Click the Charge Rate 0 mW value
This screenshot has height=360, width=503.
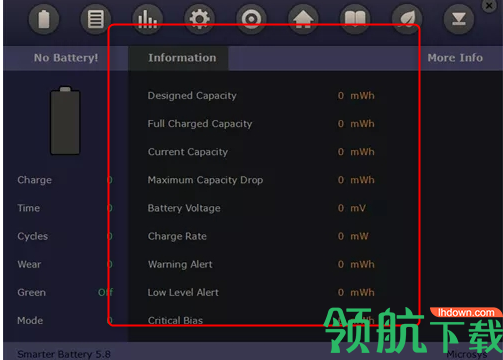353,236
